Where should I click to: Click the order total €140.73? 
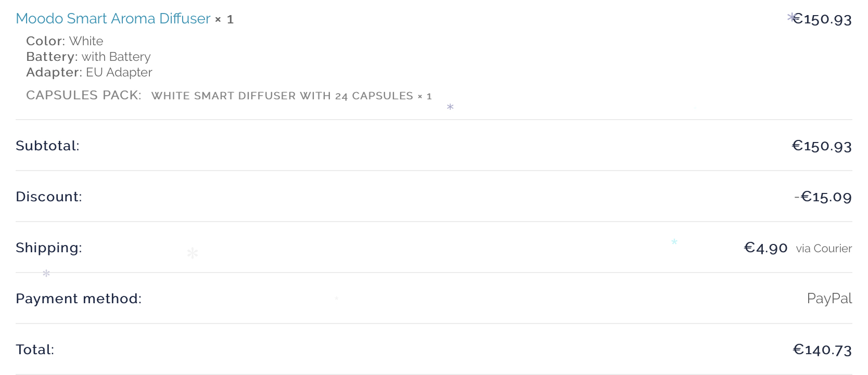pyautogui.click(x=822, y=350)
